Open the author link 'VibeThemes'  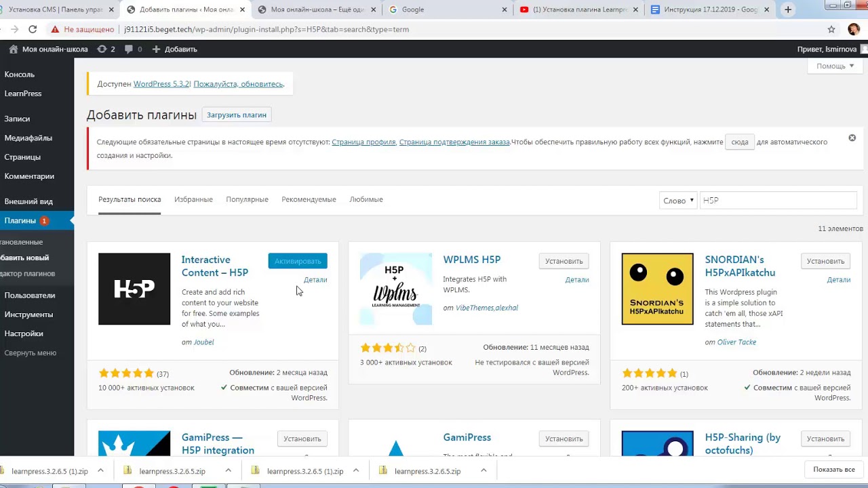click(474, 308)
